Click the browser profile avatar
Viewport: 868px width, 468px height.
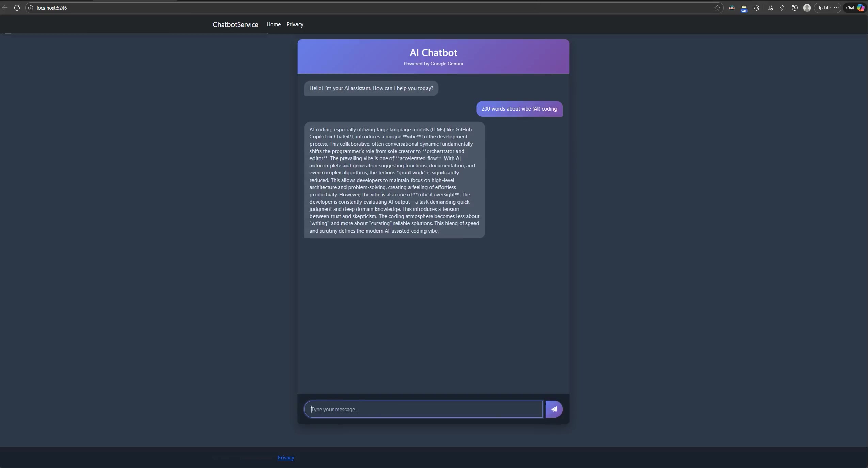[x=806, y=7]
